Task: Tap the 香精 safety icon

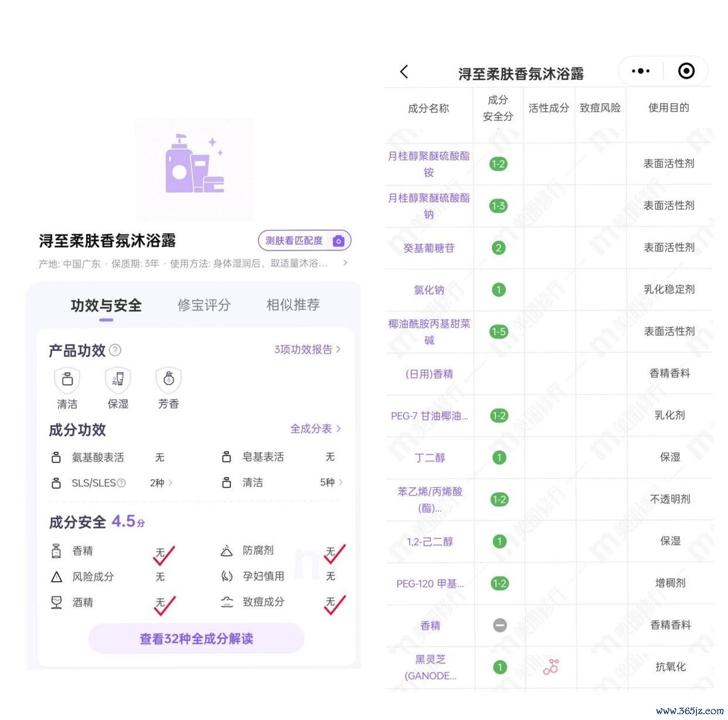Action: (x=56, y=551)
